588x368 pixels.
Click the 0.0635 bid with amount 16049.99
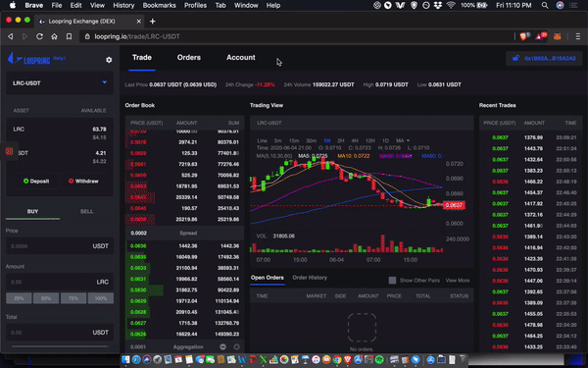click(x=184, y=257)
